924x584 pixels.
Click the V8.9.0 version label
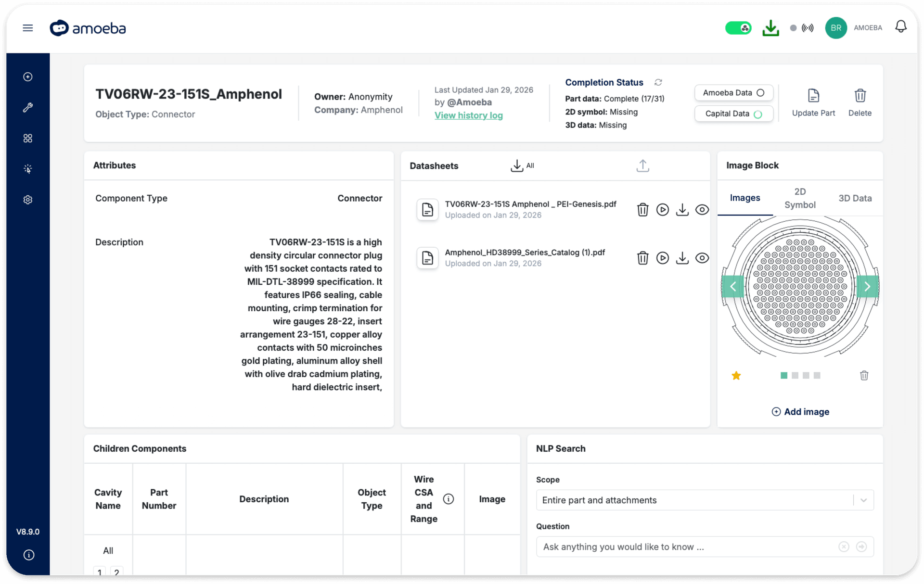[28, 532]
